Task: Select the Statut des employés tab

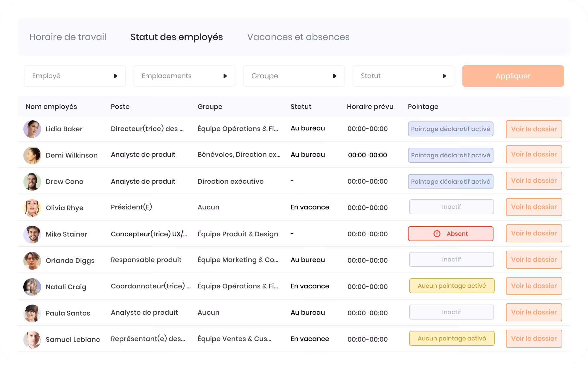Action: pyautogui.click(x=176, y=37)
